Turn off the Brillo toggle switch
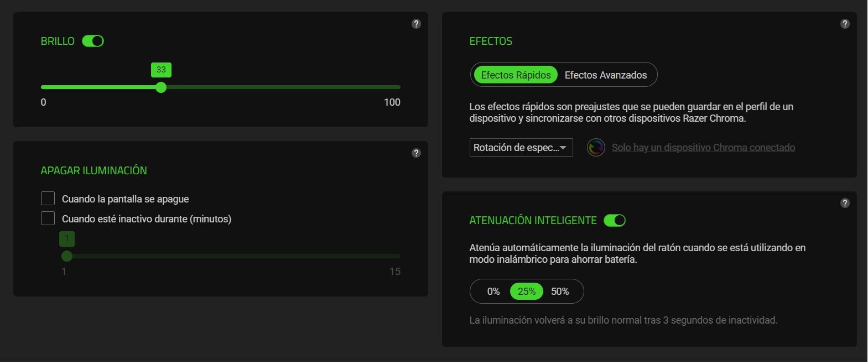Screen dimensions: 868x364 pos(93,41)
